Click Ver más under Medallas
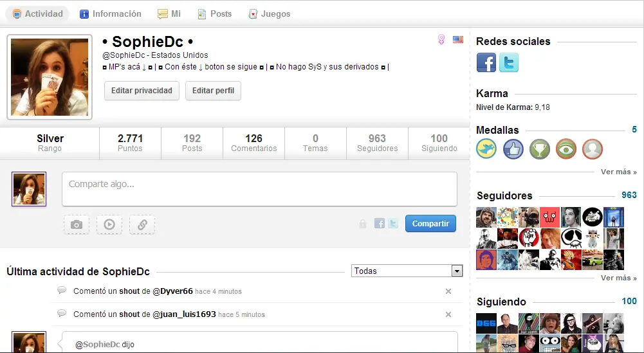The height and width of the screenshot is (353, 644). click(618, 172)
